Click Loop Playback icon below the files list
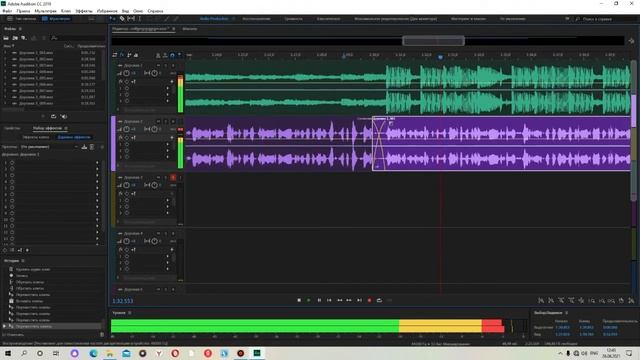The width and height of the screenshot is (640, 360). tap(53, 116)
